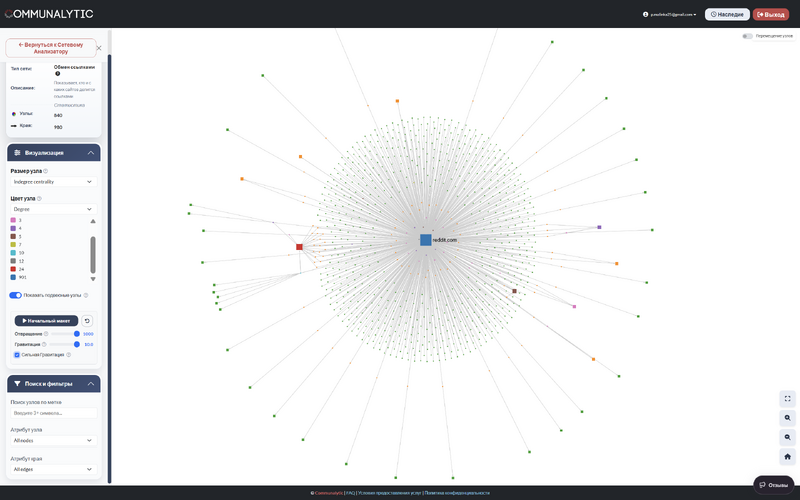The height and width of the screenshot is (500, 800).
Task: Click the info icon beside Сильная Гравитация
Action: pyautogui.click(x=68, y=355)
